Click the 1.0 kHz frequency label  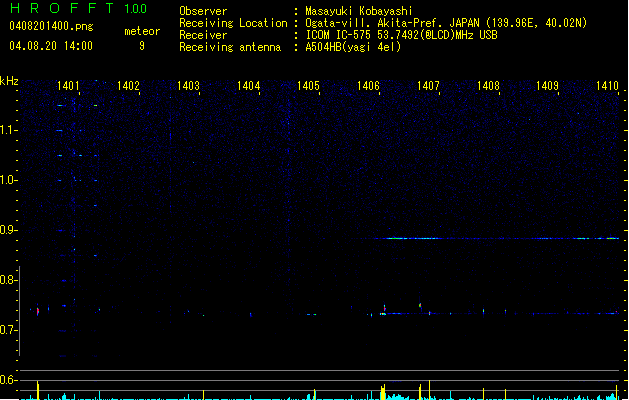coord(8,180)
